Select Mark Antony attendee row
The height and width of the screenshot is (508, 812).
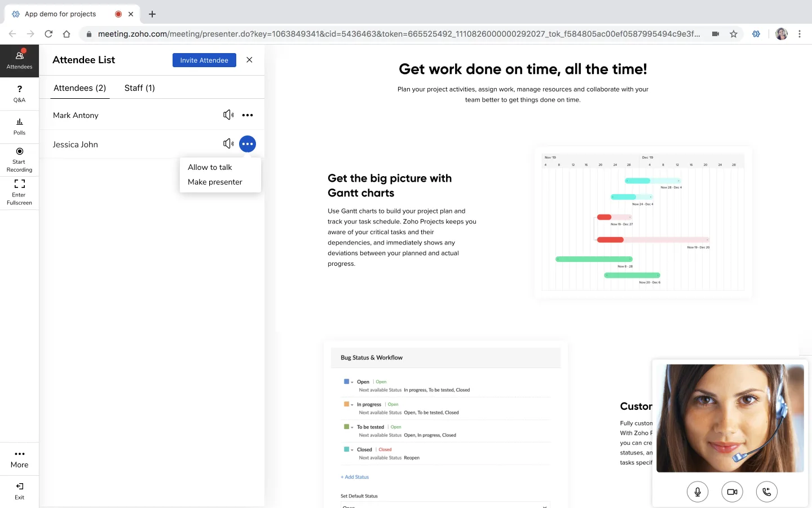tap(152, 115)
